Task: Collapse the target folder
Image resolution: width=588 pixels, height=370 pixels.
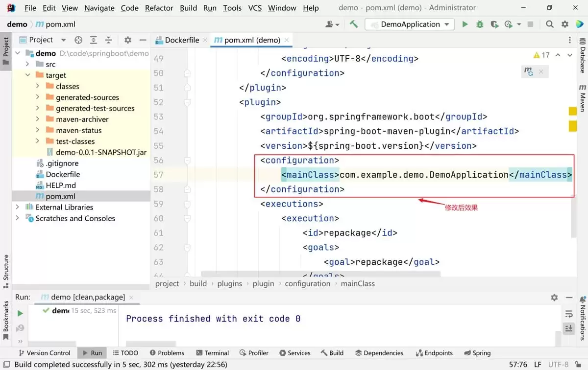Action: click(x=28, y=75)
